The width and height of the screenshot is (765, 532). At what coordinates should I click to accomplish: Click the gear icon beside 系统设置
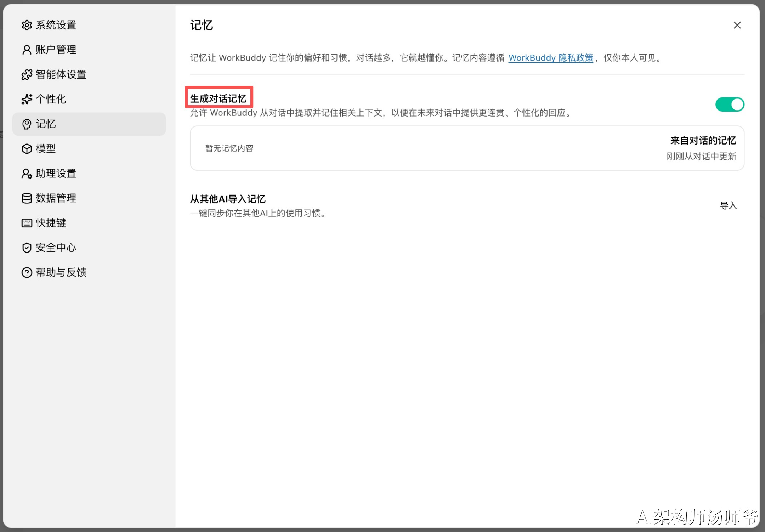(27, 25)
